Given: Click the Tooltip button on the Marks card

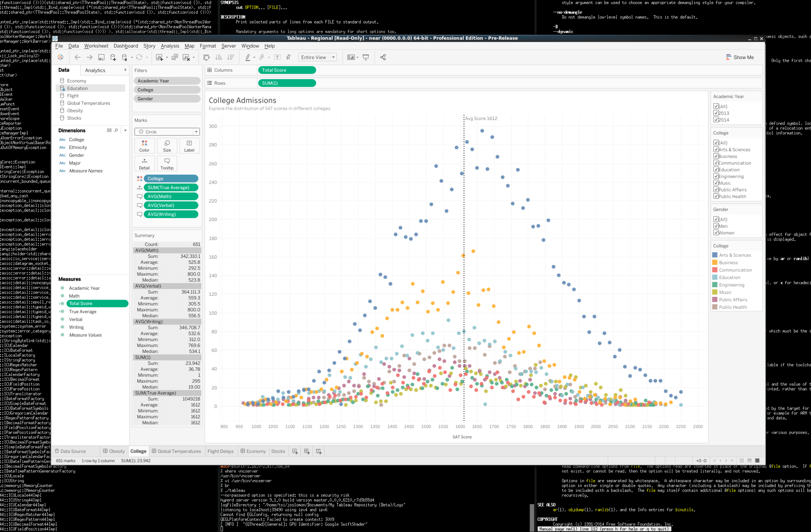Looking at the screenshot, I should (167, 164).
